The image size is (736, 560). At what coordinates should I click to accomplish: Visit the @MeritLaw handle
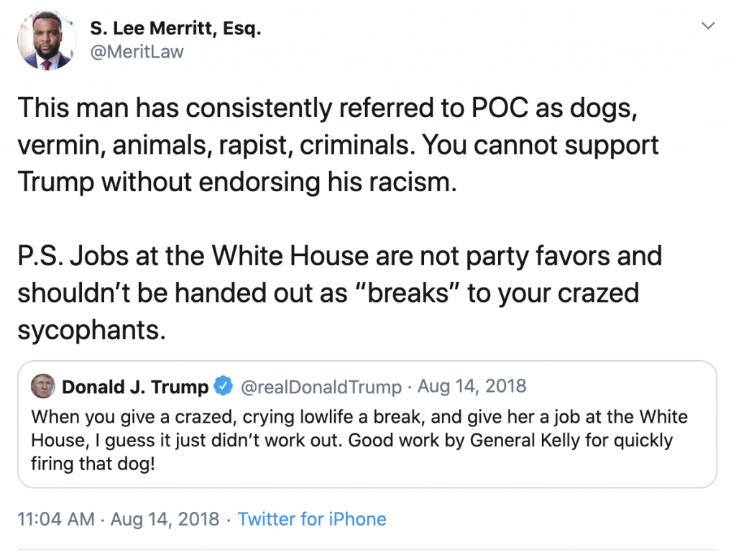137,52
